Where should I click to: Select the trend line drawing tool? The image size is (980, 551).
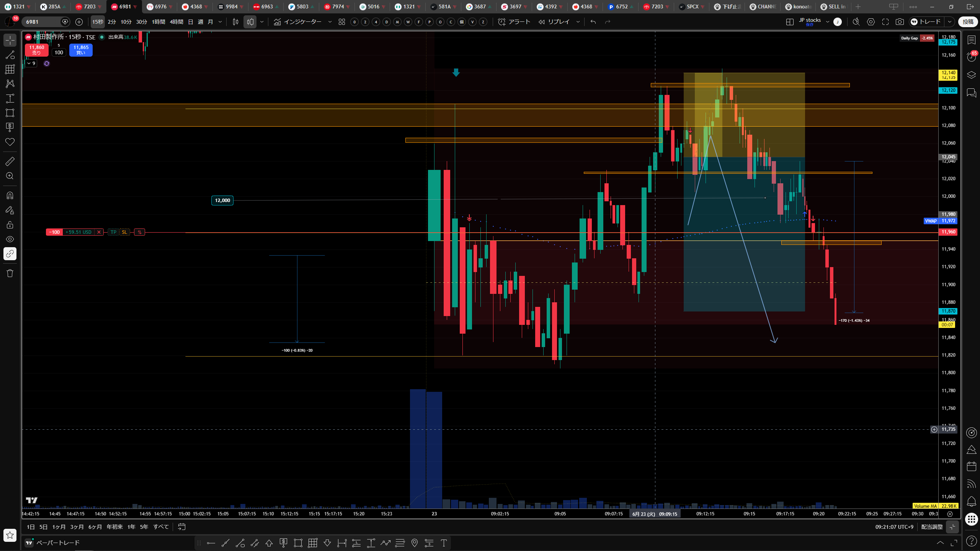pos(10,55)
